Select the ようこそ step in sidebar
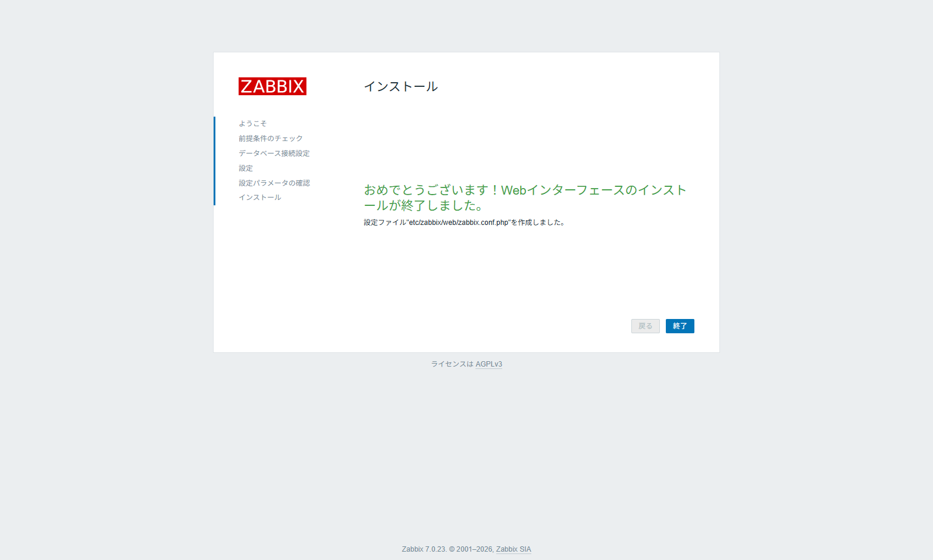Viewport: 933px width, 560px height. pyautogui.click(x=253, y=124)
